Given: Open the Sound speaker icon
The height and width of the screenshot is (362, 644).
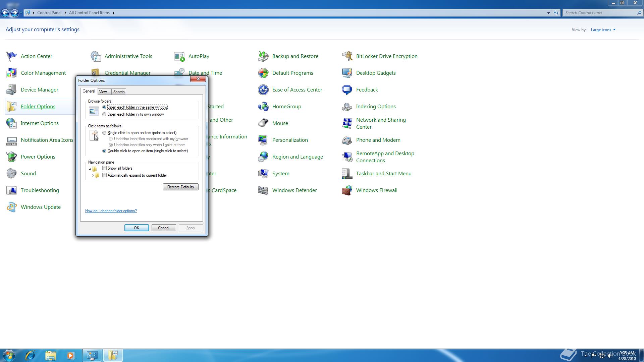Looking at the screenshot, I should point(11,173).
